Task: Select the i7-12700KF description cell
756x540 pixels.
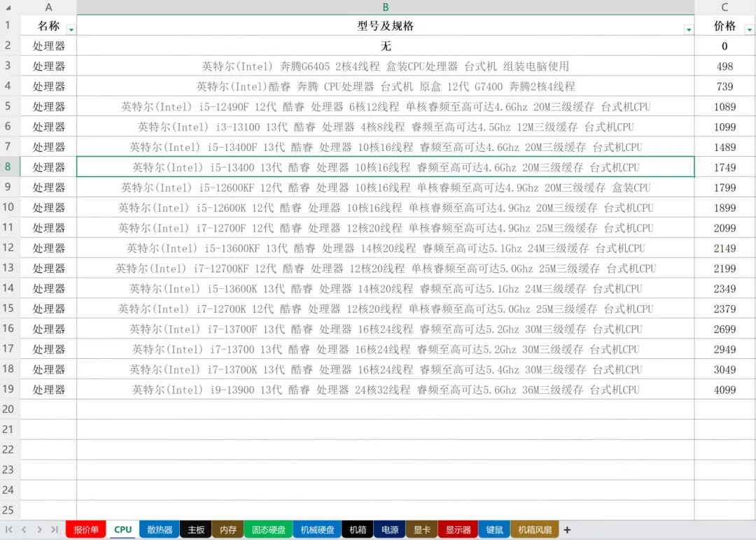Action: (385, 269)
